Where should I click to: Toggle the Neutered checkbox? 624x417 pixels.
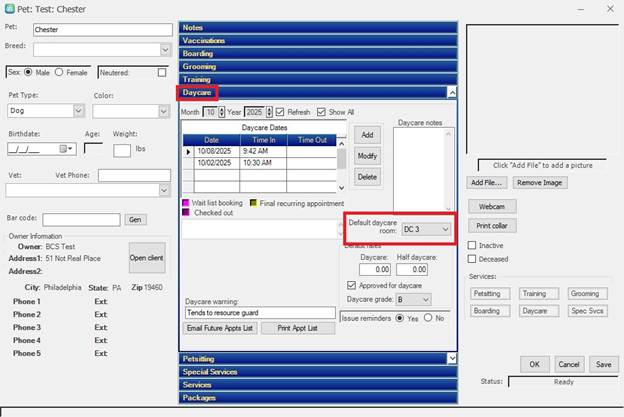pyautogui.click(x=162, y=72)
